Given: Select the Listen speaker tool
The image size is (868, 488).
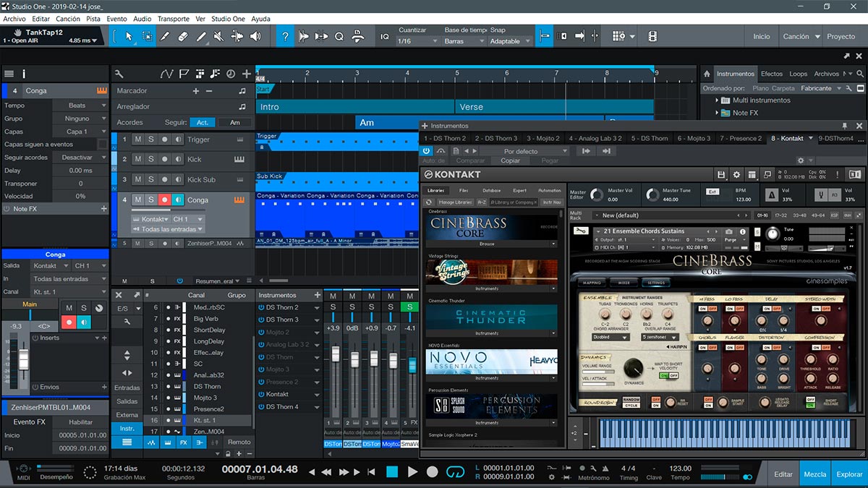Looking at the screenshot, I should point(256,36).
